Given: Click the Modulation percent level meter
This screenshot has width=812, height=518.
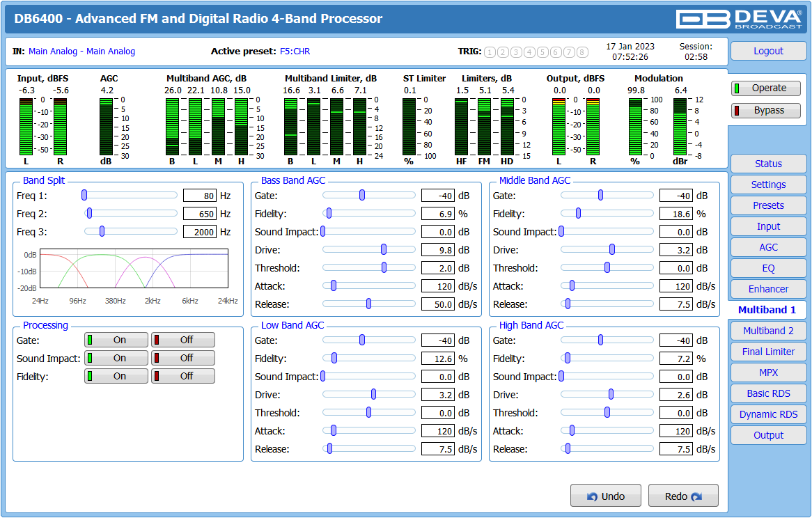Looking at the screenshot, I should coord(635,127).
